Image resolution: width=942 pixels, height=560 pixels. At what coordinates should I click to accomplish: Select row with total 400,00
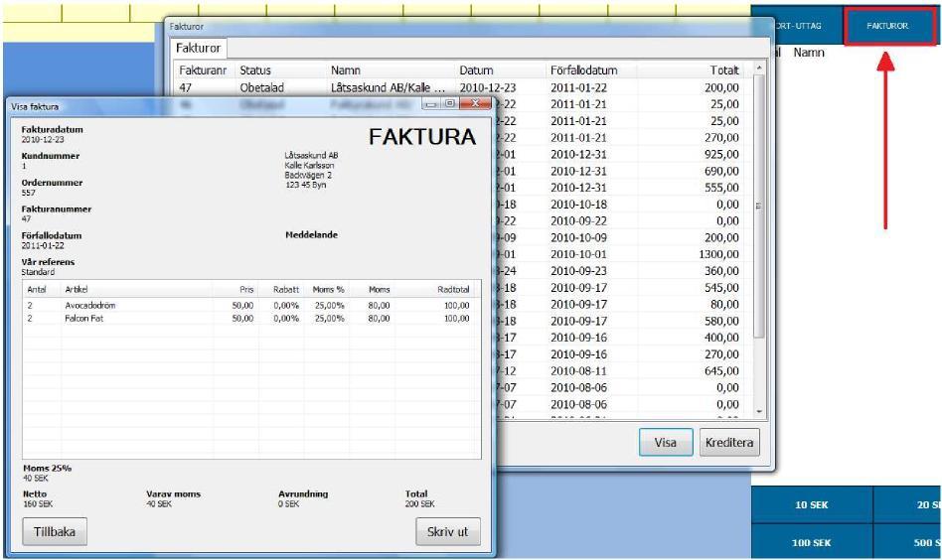coord(621,338)
